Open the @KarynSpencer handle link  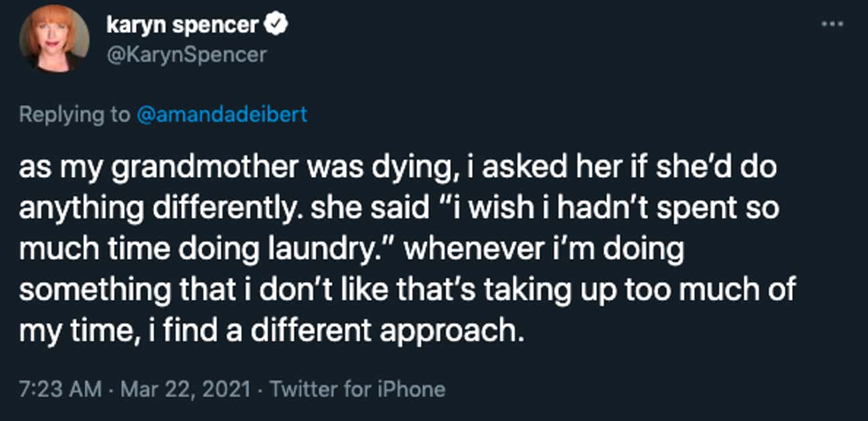(186, 54)
